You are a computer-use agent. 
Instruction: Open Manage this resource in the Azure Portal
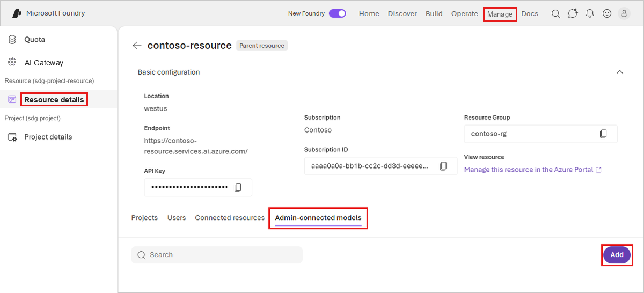point(529,170)
